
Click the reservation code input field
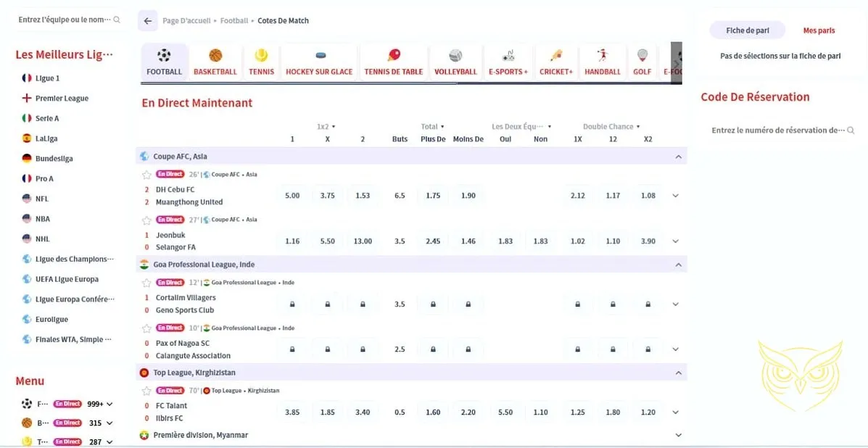pos(777,130)
